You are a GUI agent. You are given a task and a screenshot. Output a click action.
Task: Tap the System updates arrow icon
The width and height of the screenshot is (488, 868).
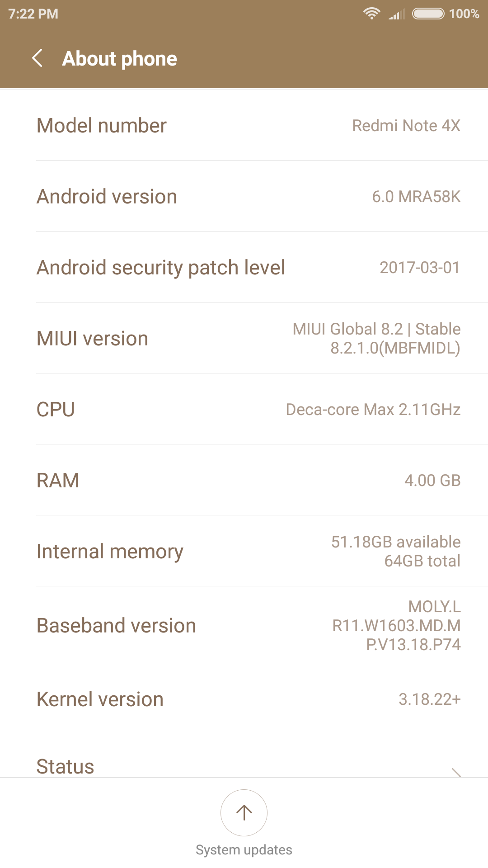point(244,812)
